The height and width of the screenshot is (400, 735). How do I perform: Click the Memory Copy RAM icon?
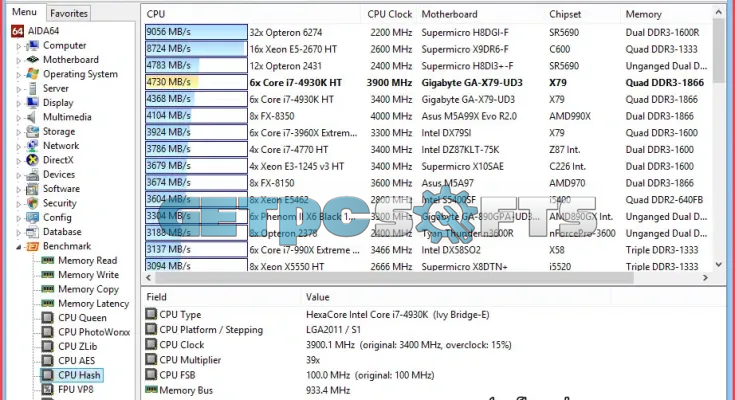click(47, 289)
